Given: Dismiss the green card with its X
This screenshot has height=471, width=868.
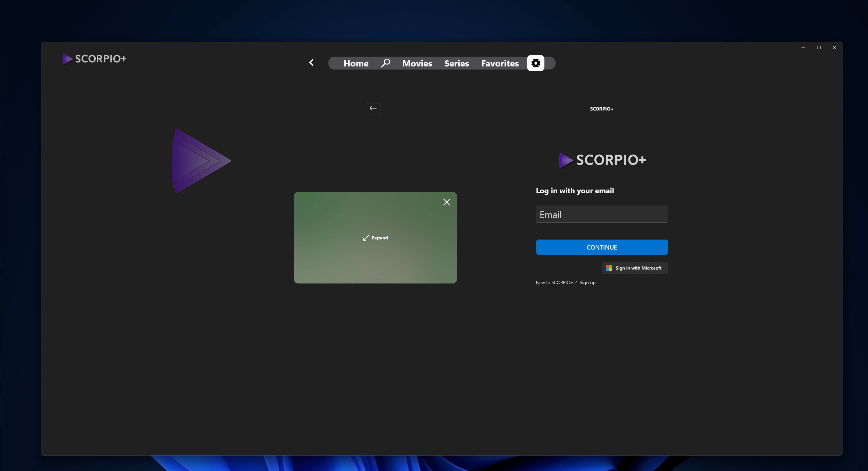Looking at the screenshot, I should coord(446,202).
